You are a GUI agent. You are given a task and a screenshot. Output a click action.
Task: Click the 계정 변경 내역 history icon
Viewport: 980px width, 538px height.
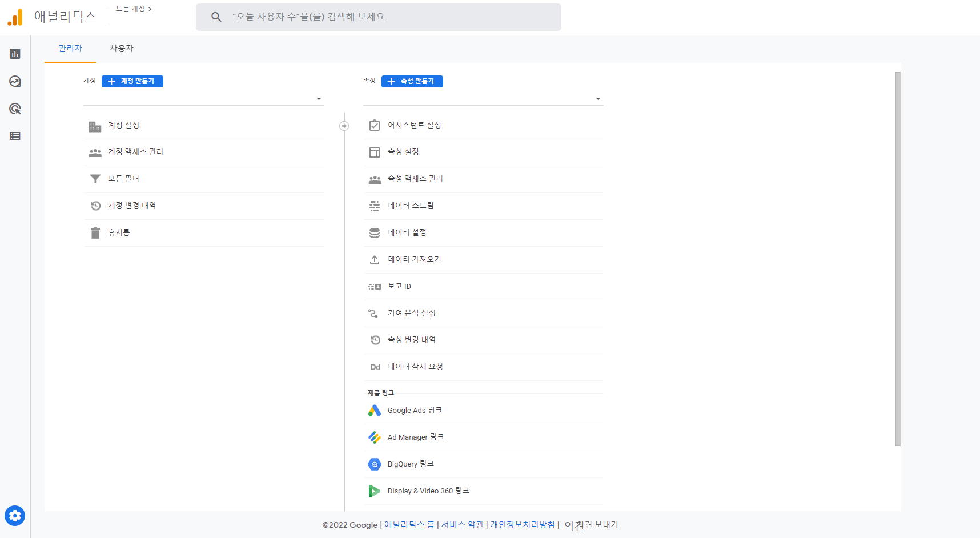click(x=95, y=206)
